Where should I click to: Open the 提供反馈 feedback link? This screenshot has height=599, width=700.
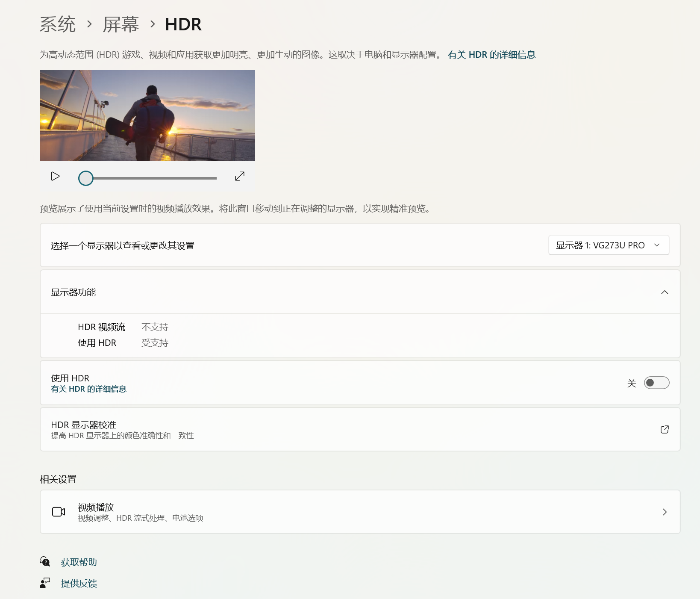(79, 583)
